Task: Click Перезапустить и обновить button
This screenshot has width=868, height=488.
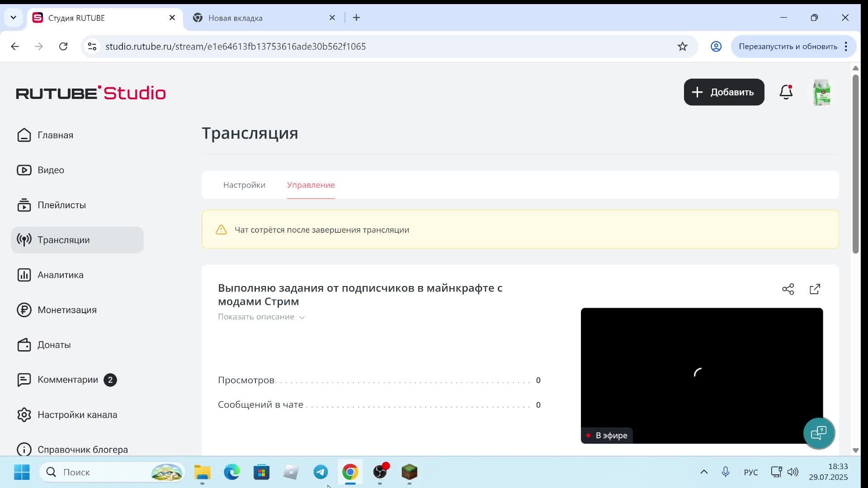Action: [x=788, y=47]
